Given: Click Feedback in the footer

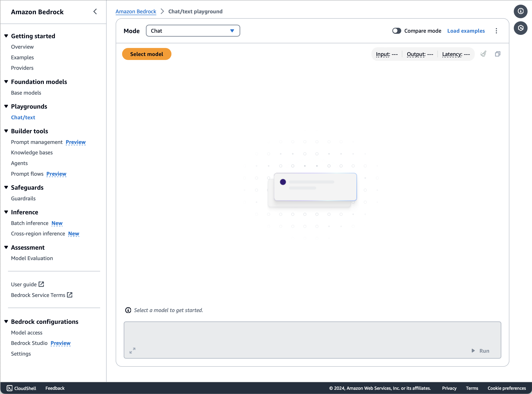Looking at the screenshot, I should pyautogui.click(x=55, y=388).
